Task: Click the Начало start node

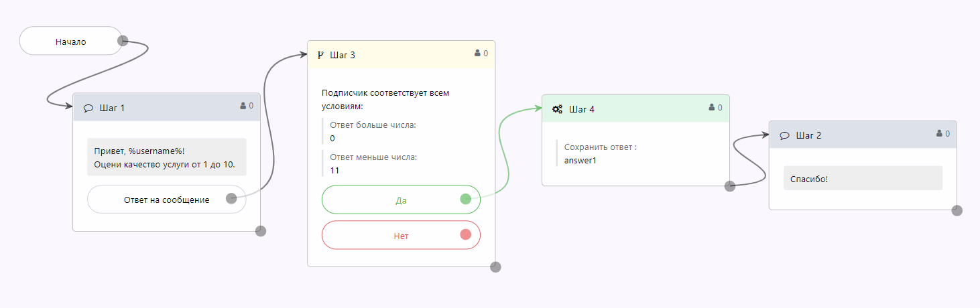Action: point(70,41)
